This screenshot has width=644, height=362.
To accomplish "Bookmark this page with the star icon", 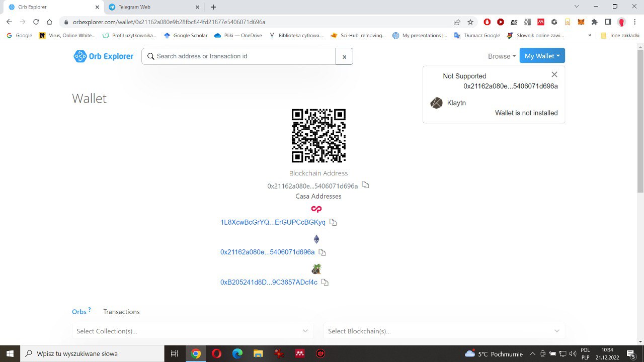I will pos(470,22).
